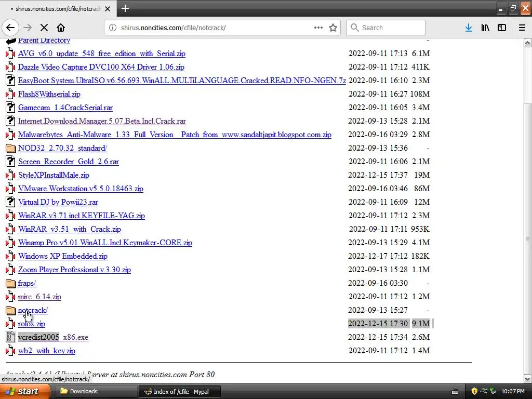Open Gamecam_1.4CrackSerial.rar link
Screen dimensions: 532x399
(65, 108)
